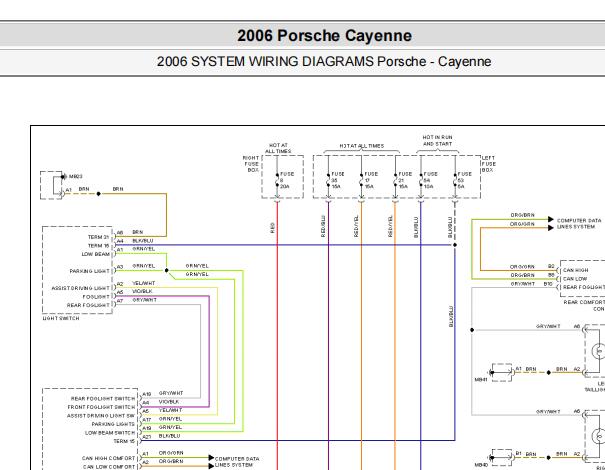The width and height of the screenshot is (605, 470).
Task: Click 'TERM 15' in the light switch box
Action: pyautogui.click(x=98, y=246)
